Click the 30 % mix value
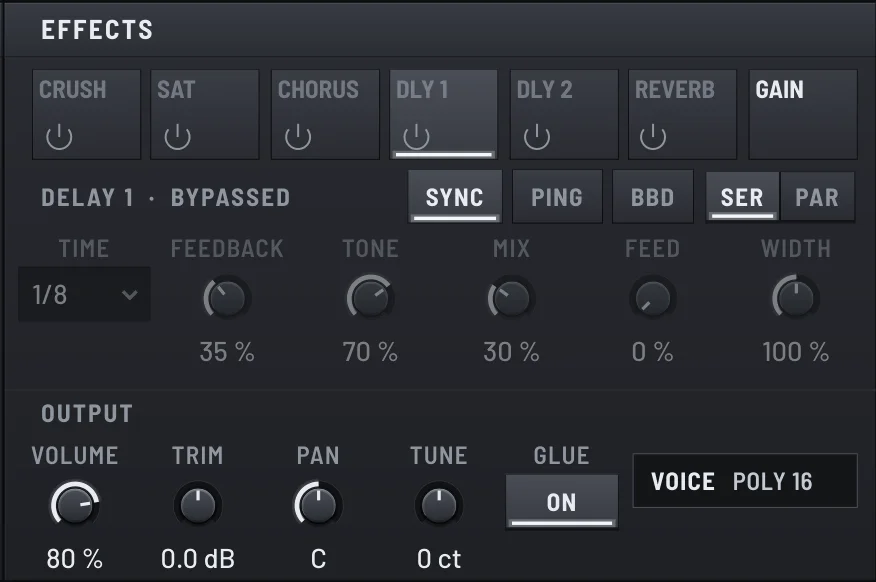 tap(511, 352)
